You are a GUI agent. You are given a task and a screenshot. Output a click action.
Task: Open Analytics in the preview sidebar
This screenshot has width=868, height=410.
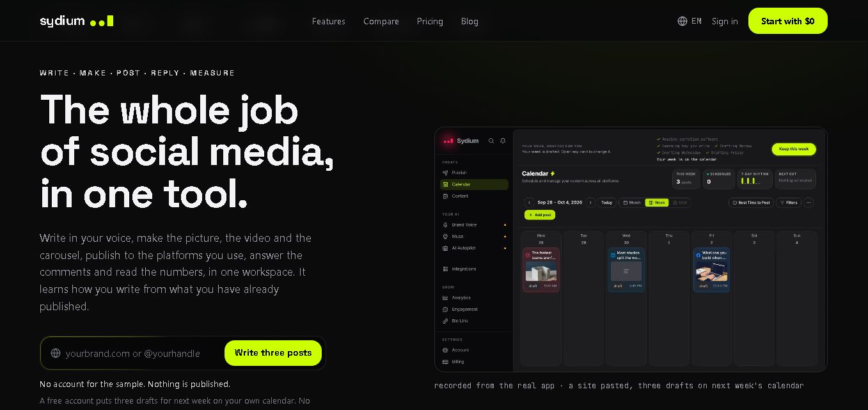(474, 298)
